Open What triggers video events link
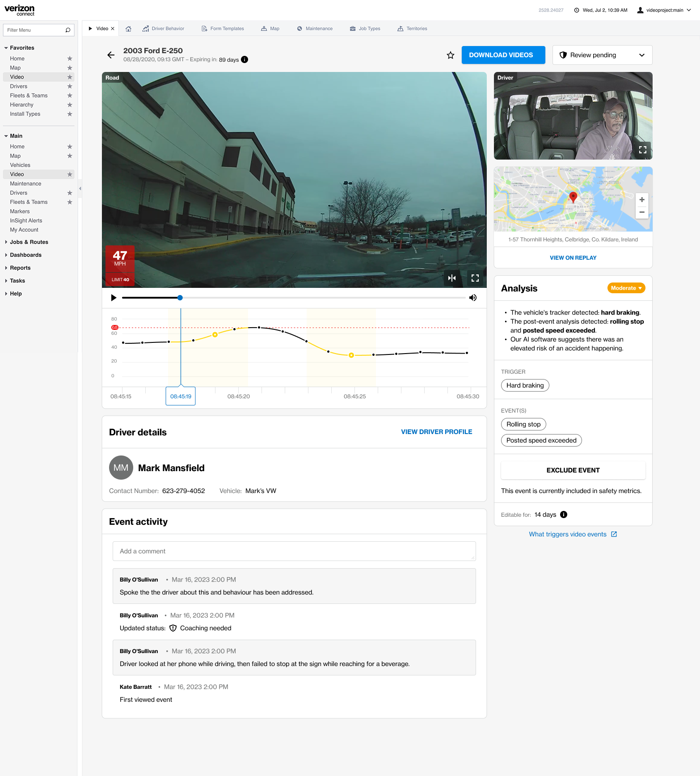This screenshot has height=776, width=700. point(568,534)
